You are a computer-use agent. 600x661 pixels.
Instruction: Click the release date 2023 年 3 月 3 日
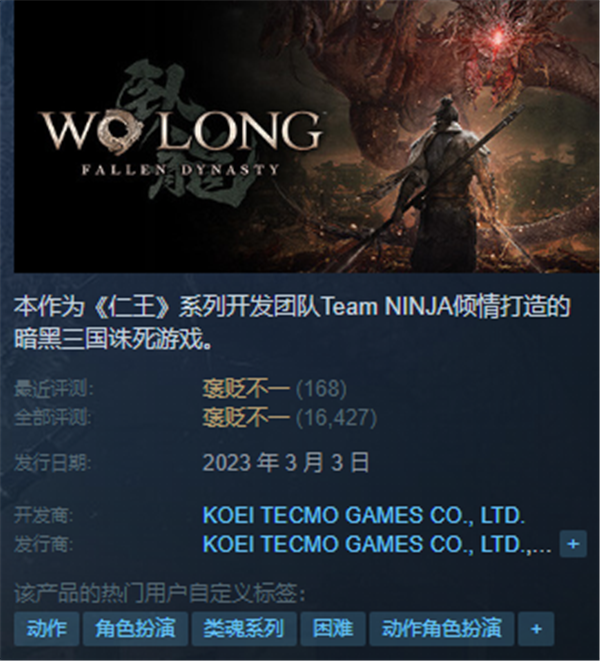tap(286, 462)
